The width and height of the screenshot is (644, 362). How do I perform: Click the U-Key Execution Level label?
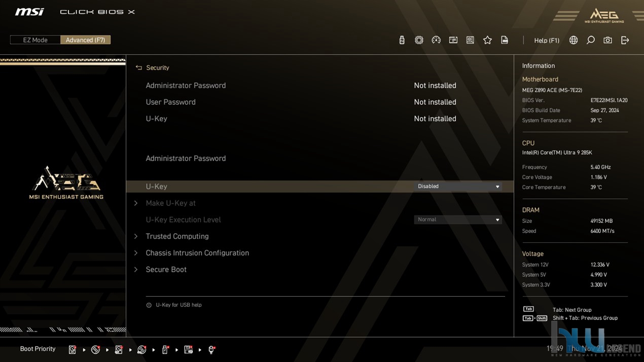click(183, 220)
